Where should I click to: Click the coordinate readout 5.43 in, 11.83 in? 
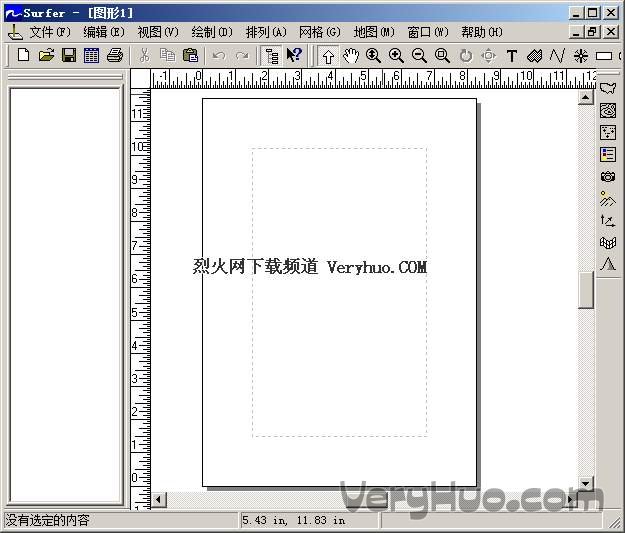[x=294, y=520]
